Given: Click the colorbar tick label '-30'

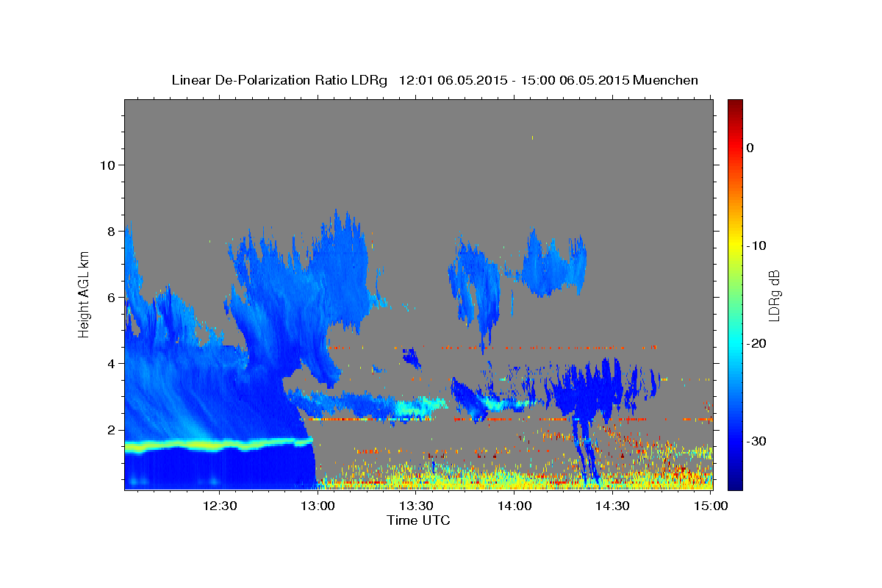Looking at the screenshot, I should tap(757, 441).
